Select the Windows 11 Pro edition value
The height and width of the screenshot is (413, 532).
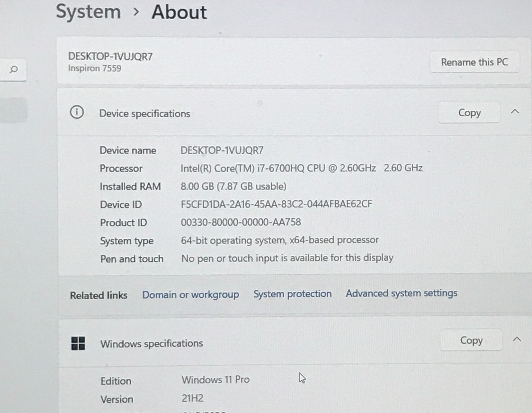click(x=215, y=379)
